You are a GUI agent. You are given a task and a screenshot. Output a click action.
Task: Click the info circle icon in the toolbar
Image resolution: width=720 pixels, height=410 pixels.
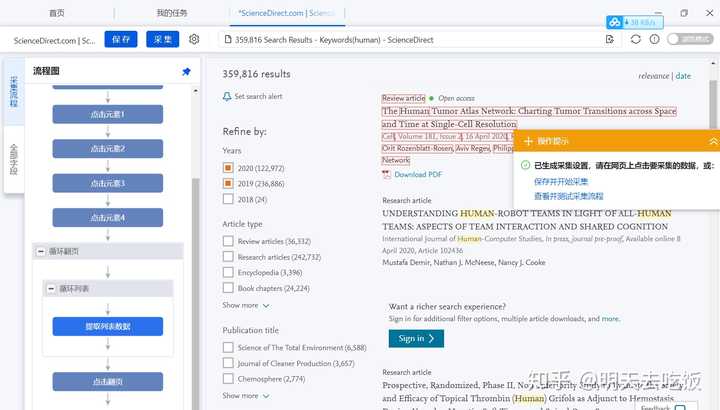point(654,39)
